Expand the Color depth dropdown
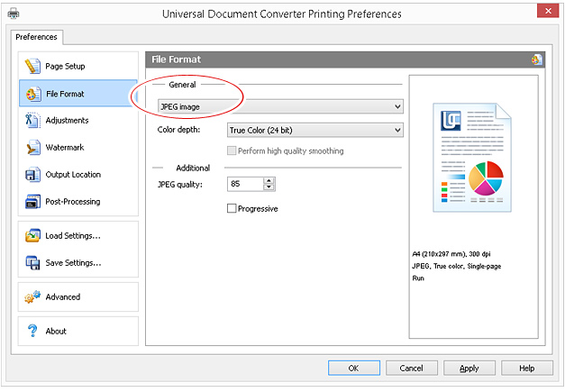The height and width of the screenshot is (392, 565). pos(314,130)
